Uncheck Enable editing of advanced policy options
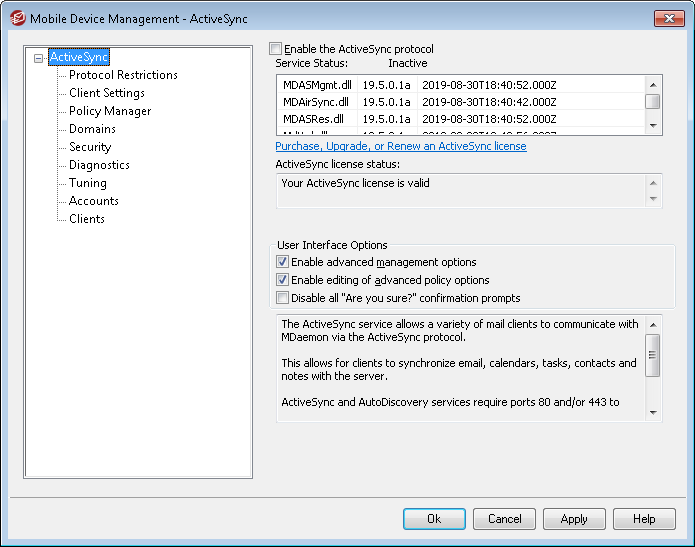This screenshot has width=695, height=547. pyautogui.click(x=283, y=281)
